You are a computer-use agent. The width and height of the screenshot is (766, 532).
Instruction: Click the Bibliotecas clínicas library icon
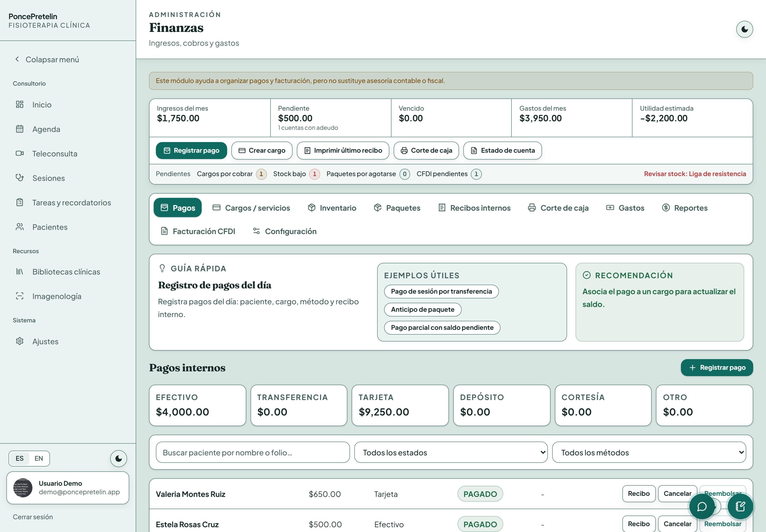click(x=20, y=272)
